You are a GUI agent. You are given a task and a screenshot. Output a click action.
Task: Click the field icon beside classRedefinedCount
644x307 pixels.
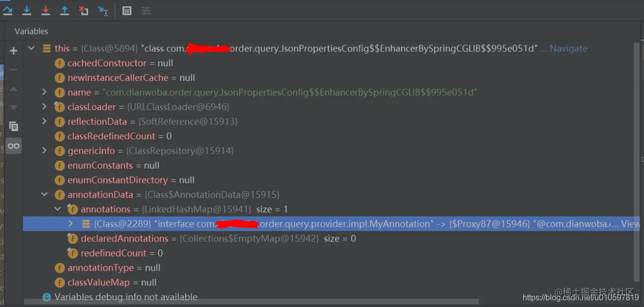pos(59,136)
